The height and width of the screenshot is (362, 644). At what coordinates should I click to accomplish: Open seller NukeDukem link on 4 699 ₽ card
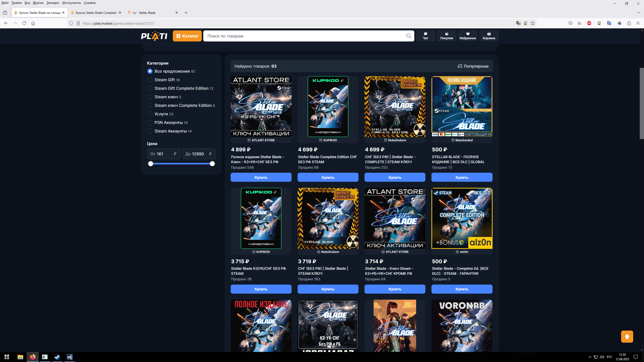(x=395, y=140)
